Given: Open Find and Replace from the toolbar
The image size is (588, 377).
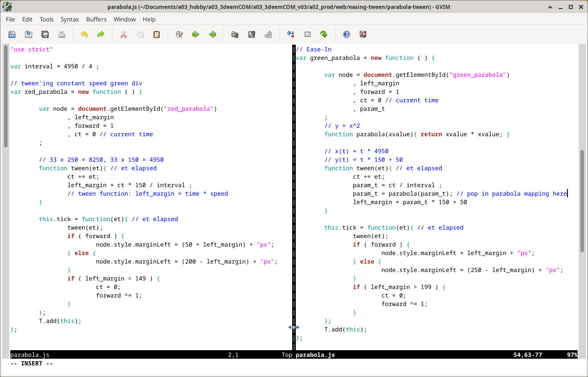Looking at the screenshot, I should [179, 34].
